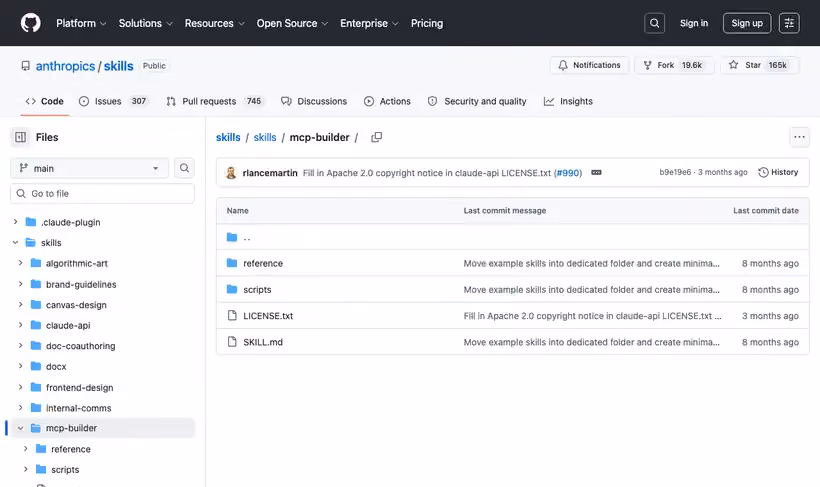
Task: Switch to the Code tab
Action: pyautogui.click(x=44, y=101)
